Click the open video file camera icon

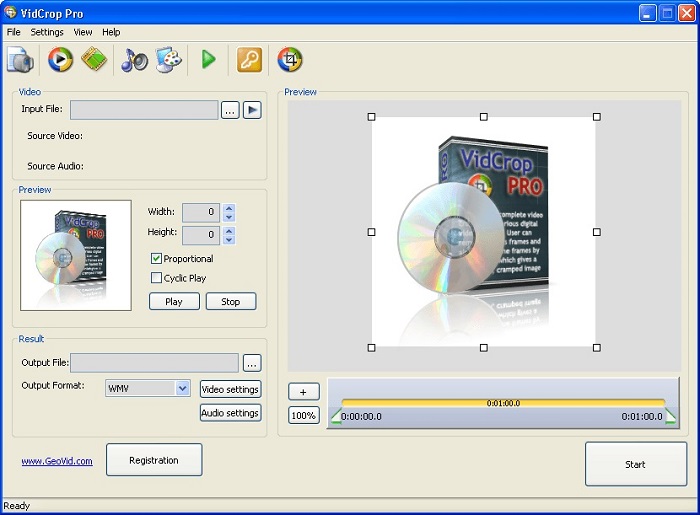[20, 60]
